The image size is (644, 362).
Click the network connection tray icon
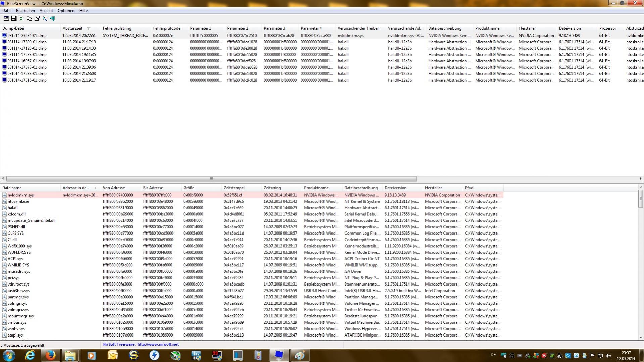[600, 356]
